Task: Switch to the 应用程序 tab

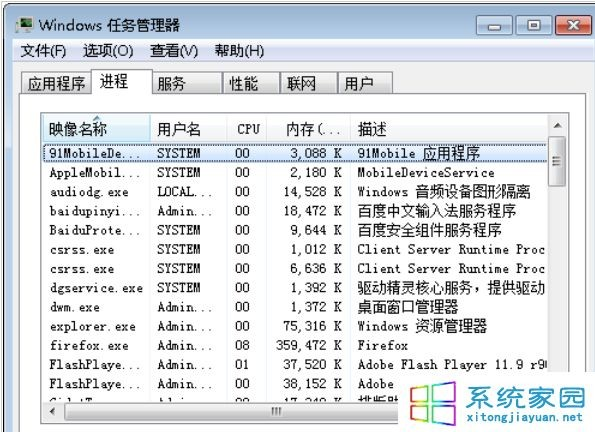Action: point(56,83)
